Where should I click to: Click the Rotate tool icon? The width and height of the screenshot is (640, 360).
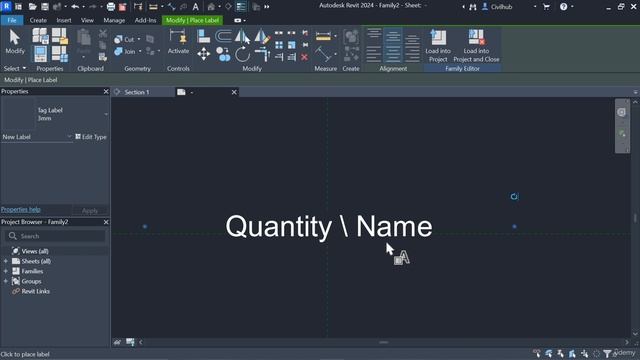pos(242,54)
